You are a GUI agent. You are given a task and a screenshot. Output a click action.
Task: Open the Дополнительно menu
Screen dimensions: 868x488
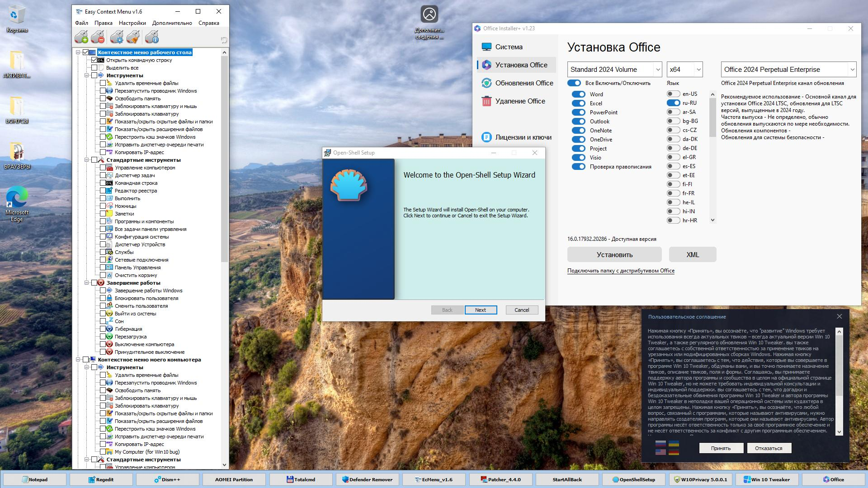click(172, 23)
